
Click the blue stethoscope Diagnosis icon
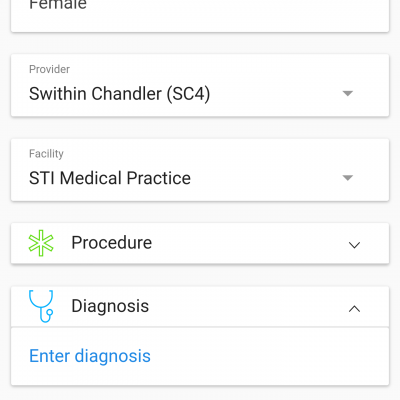(x=41, y=306)
